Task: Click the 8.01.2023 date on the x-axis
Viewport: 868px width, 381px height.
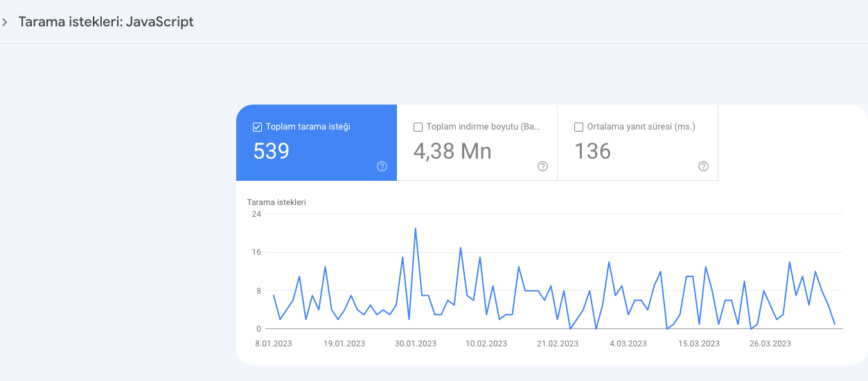Action: (x=274, y=344)
